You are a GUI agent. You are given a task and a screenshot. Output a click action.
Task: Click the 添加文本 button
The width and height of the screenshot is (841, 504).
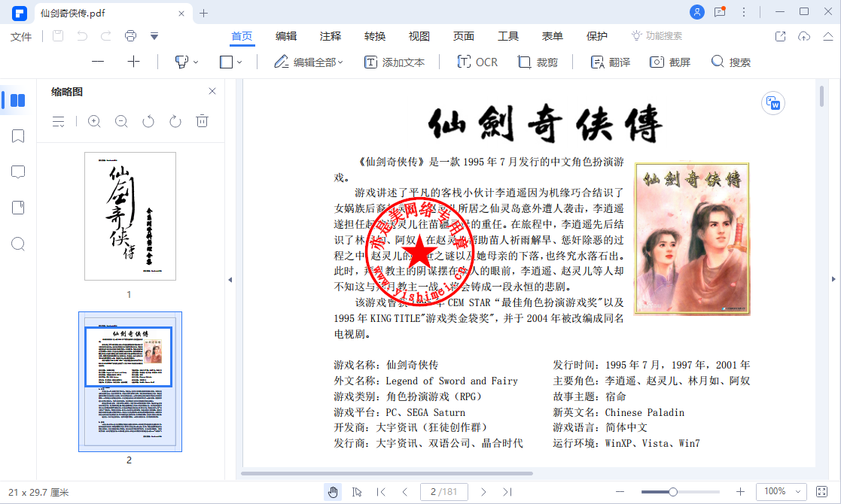395,62
